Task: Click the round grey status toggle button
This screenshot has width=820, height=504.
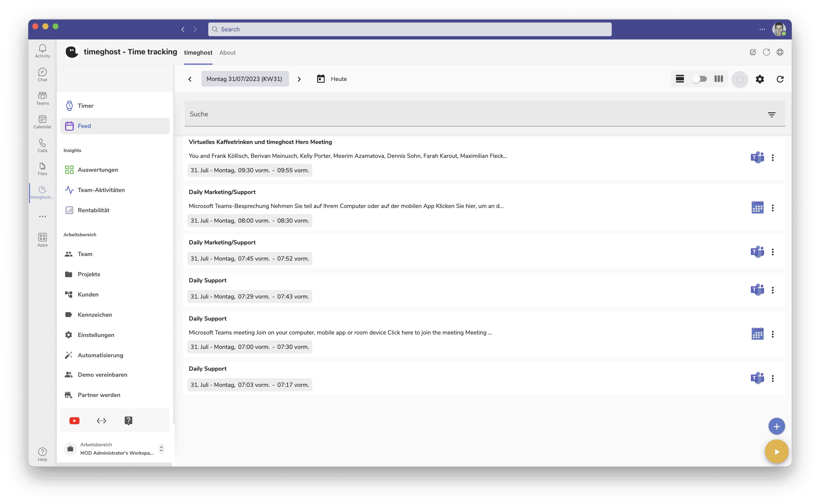Action: click(740, 79)
